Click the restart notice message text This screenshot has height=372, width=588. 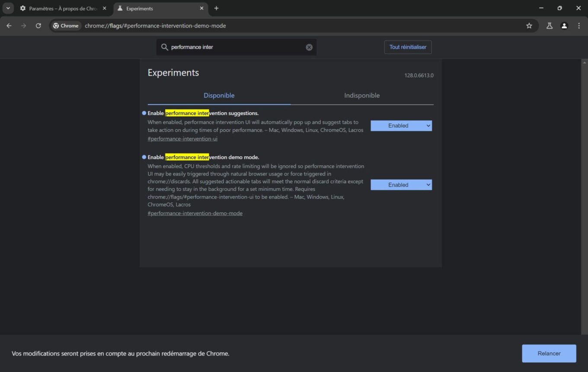(121, 353)
